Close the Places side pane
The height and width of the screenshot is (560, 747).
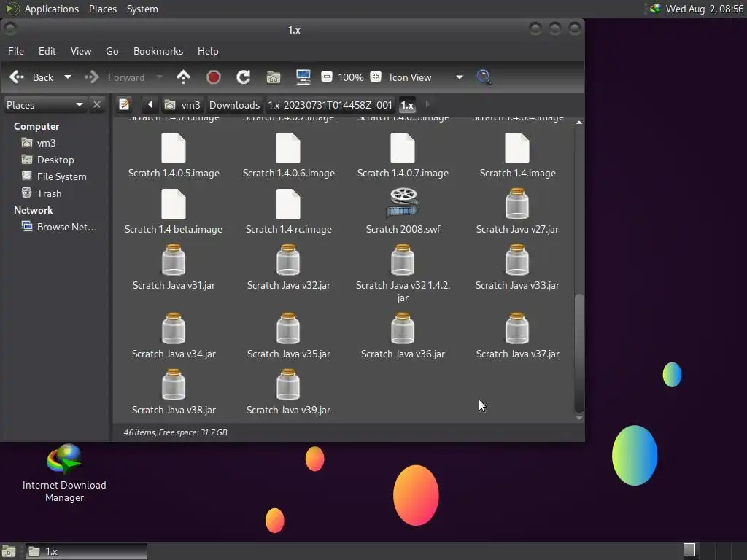pos(97,104)
